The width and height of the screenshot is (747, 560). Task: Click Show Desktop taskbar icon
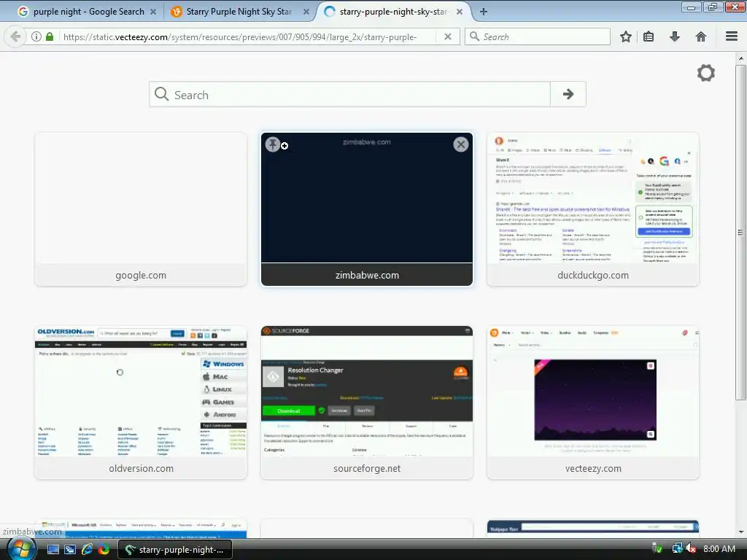point(53,550)
